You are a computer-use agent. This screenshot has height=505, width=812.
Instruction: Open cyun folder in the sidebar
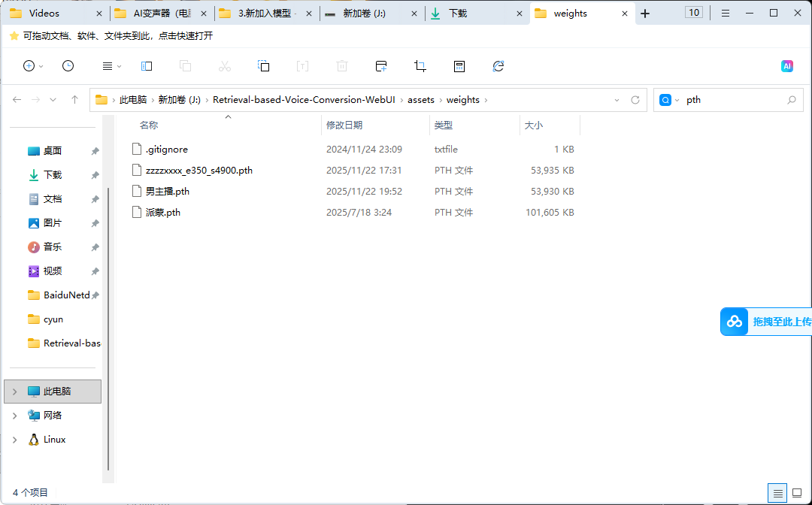46,319
